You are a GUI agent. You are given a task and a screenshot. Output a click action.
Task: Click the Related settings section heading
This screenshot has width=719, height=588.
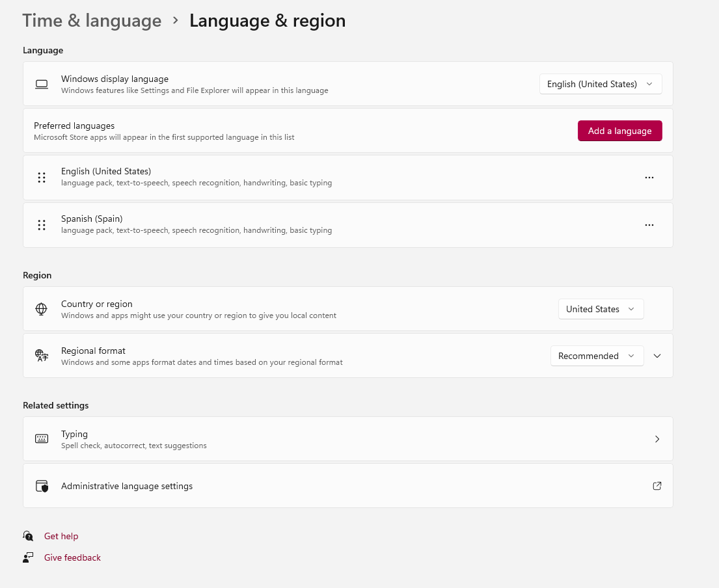click(55, 405)
